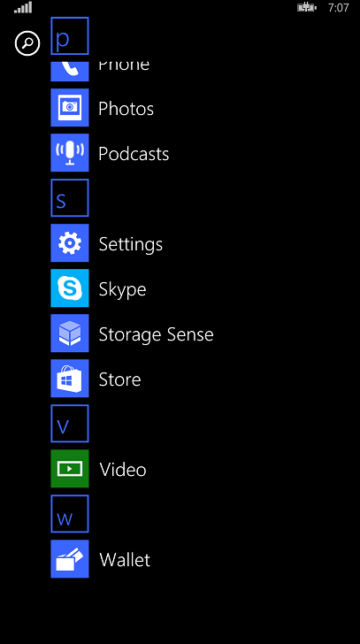Viewport: 360px width, 644px height.
Task: Tap the partially visible Phone icon
Action: [70, 72]
